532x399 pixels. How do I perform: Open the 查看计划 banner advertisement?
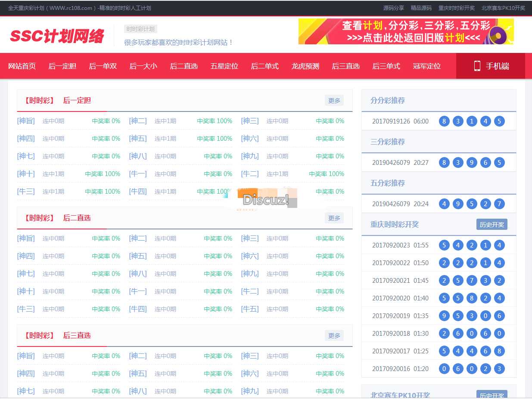(406, 31)
